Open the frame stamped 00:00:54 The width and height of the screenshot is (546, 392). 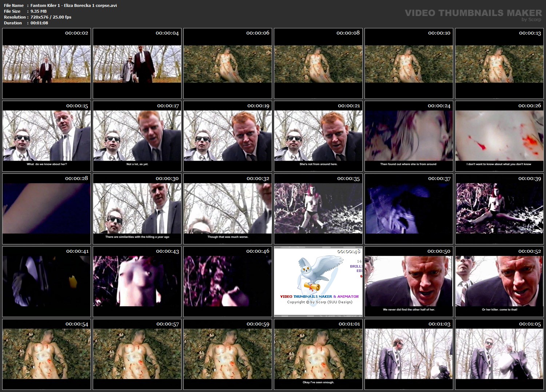tap(47, 355)
